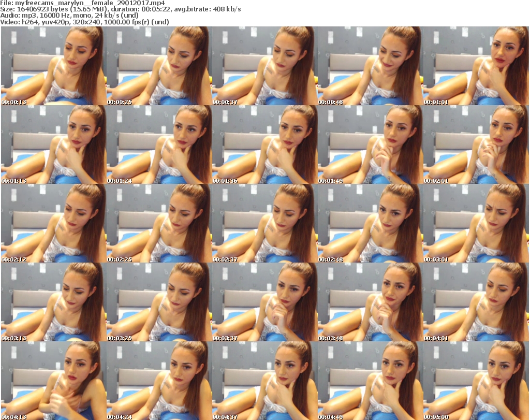530x420 pixels.
Task: Select the thumbnail frame stamped 00:04:01
Action: click(476, 302)
